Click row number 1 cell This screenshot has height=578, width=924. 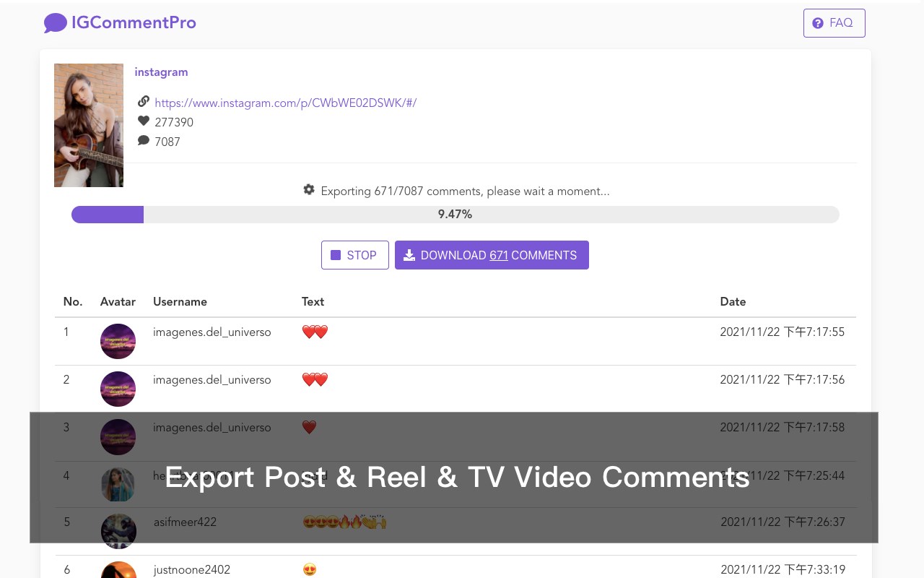[x=66, y=332]
